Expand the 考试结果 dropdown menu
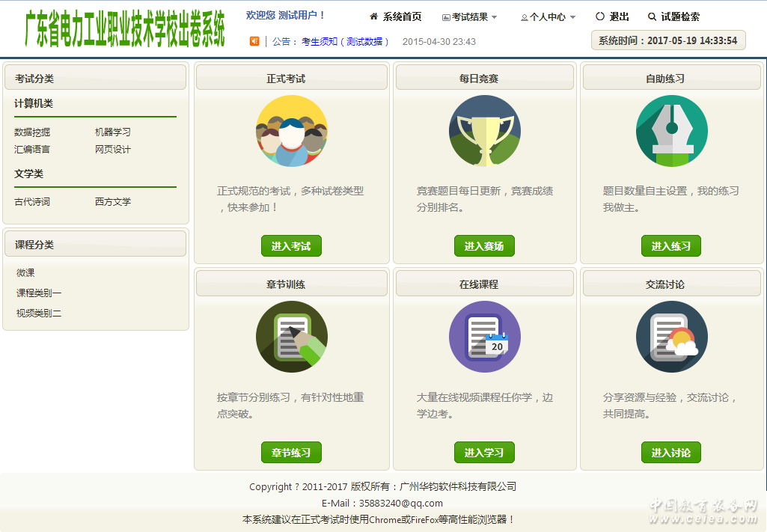This screenshot has height=532, width=767. (x=470, y=17)
